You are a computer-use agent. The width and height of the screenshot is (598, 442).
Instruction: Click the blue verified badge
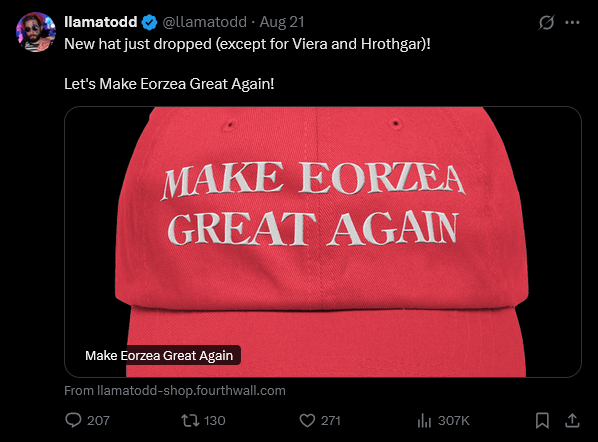[x=149, y=23]
